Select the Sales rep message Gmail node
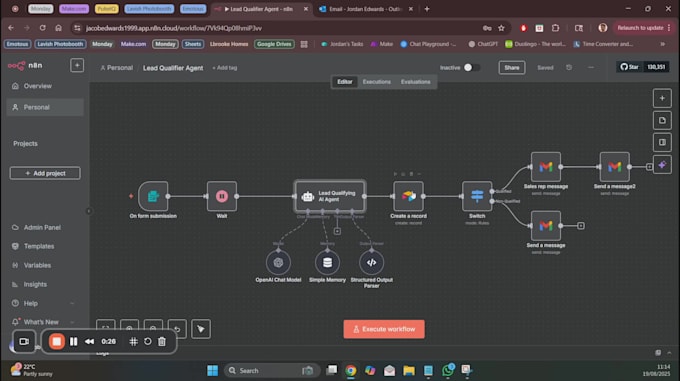 pos(546,167)
